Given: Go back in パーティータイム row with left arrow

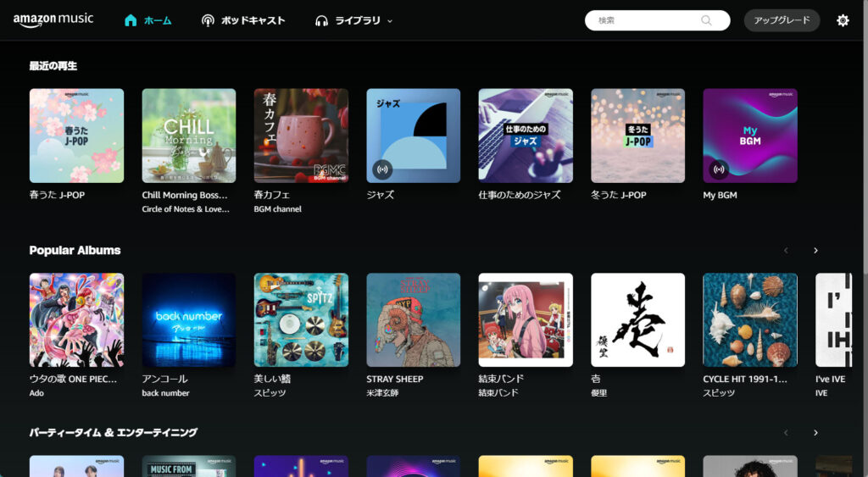Looking at the screenshot, I should click(x=786, y=433).
